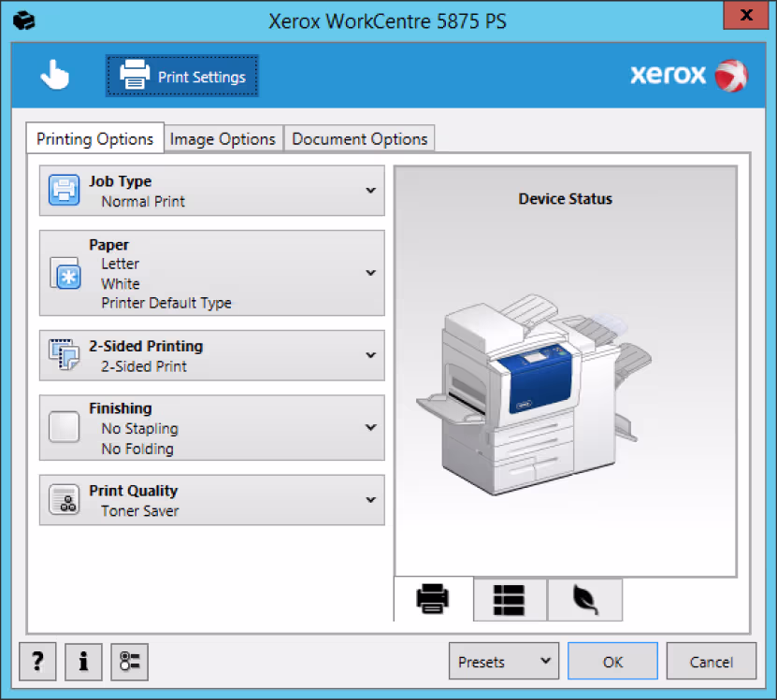Open the Print Settings button
The height and width of the screenshot is (700, 777).
point(182,76)
